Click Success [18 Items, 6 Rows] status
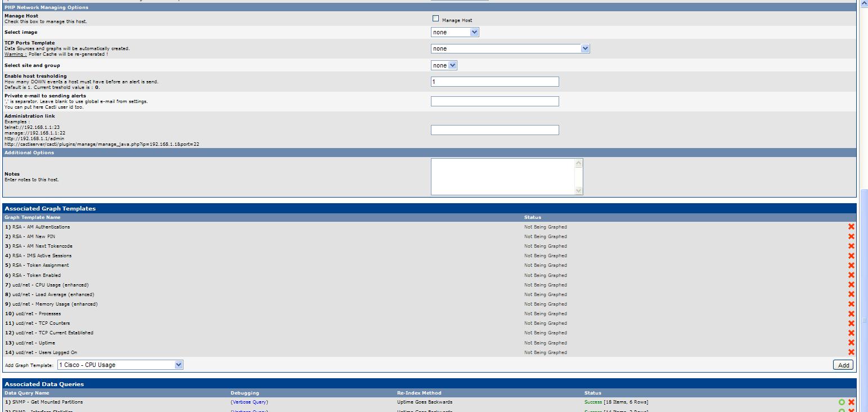The width and height of the screenshot is (868, 412). 617,402
